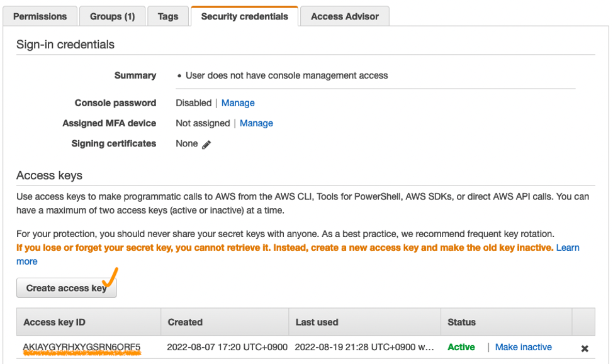Manage the console password
613x364 pixels.
238,103
